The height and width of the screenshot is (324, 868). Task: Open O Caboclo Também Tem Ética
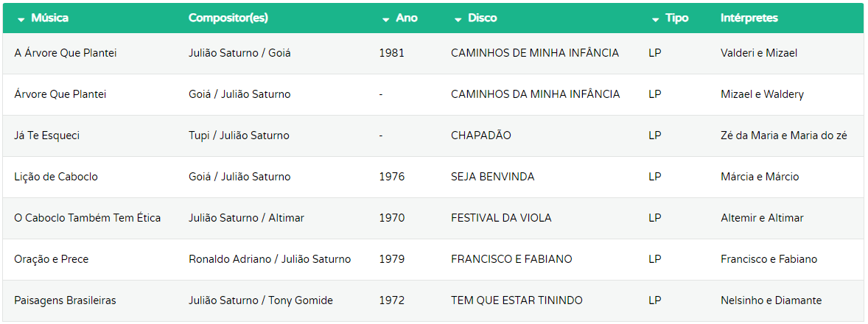tap(88, 218)
